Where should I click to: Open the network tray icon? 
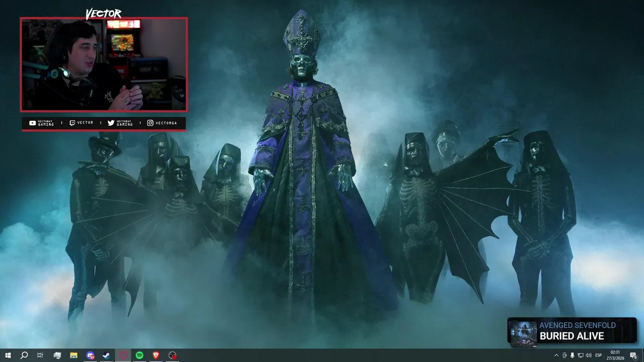click(580, 355)
